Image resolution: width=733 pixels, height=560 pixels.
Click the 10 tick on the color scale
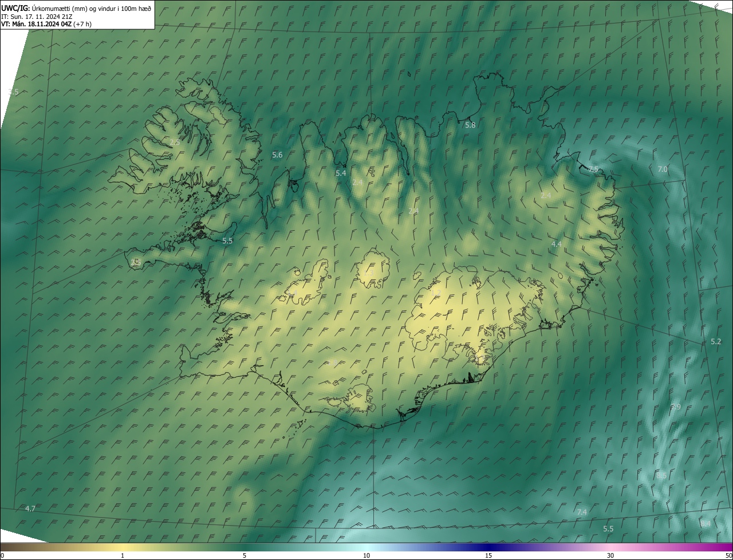(366, 555)
